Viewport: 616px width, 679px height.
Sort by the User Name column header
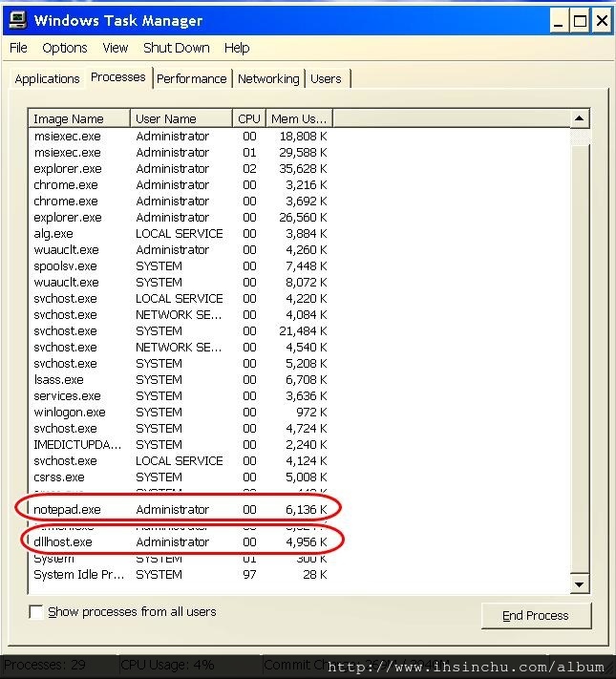point(181,118)
